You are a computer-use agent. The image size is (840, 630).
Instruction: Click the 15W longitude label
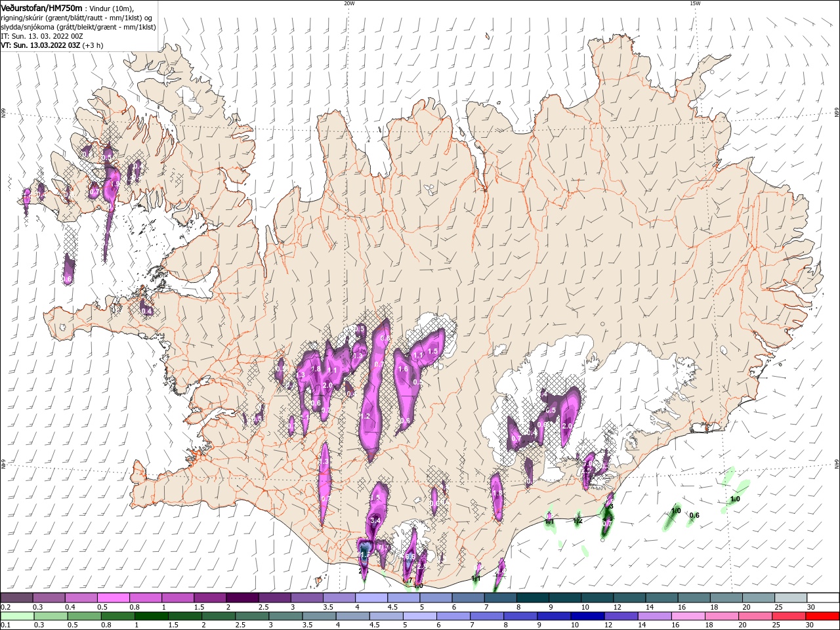pyautogui.click(x=695, y=3)
